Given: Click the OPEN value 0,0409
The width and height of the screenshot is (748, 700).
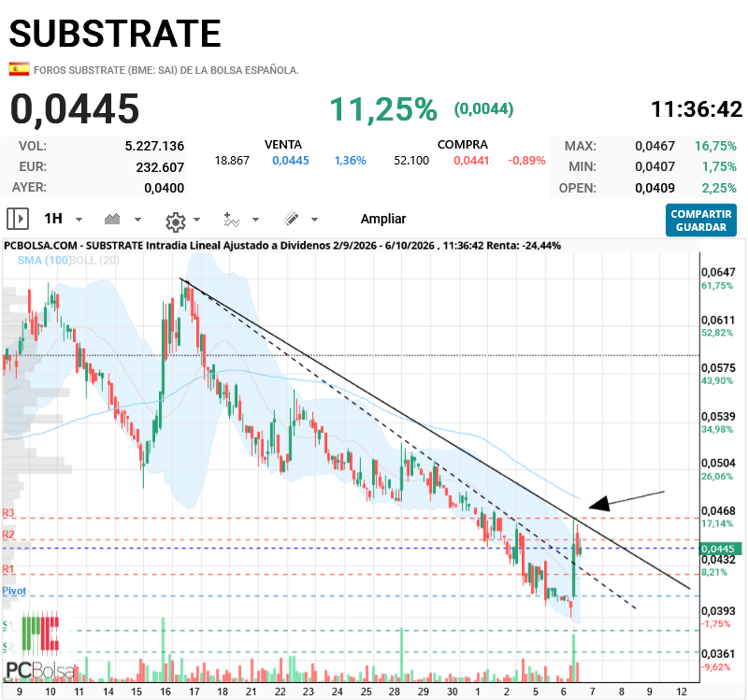Looking at the screenshot, I should tap(655, 189).
